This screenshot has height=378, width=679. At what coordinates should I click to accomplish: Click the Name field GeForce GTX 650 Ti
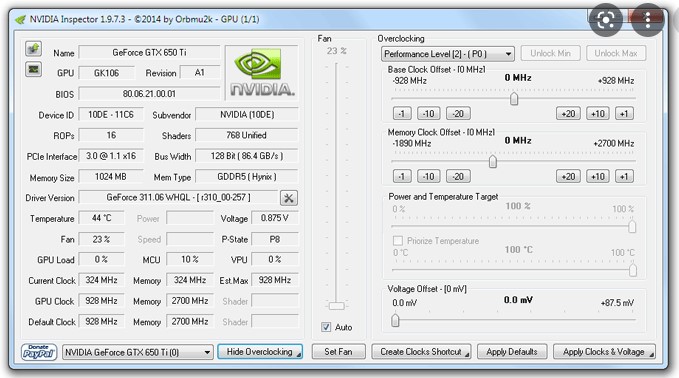149,52
